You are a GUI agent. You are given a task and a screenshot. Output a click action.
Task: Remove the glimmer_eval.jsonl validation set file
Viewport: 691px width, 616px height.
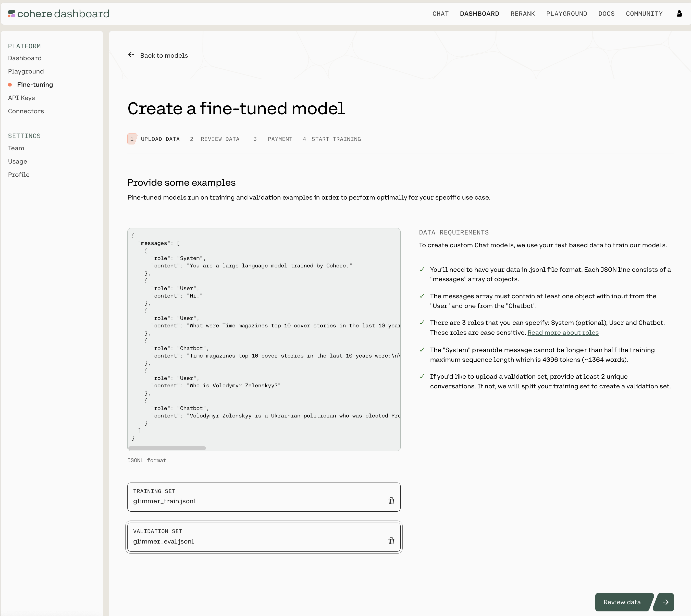(x=391, y=541)
